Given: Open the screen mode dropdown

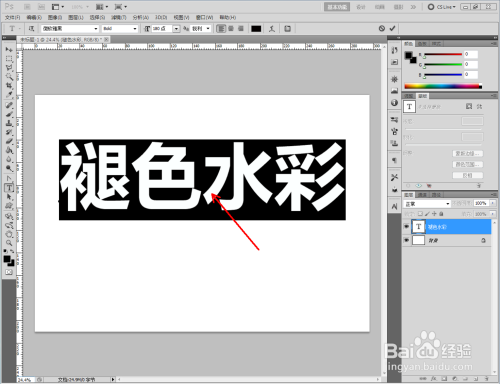Looking at the screenshot, I should (x=120, y=7).
